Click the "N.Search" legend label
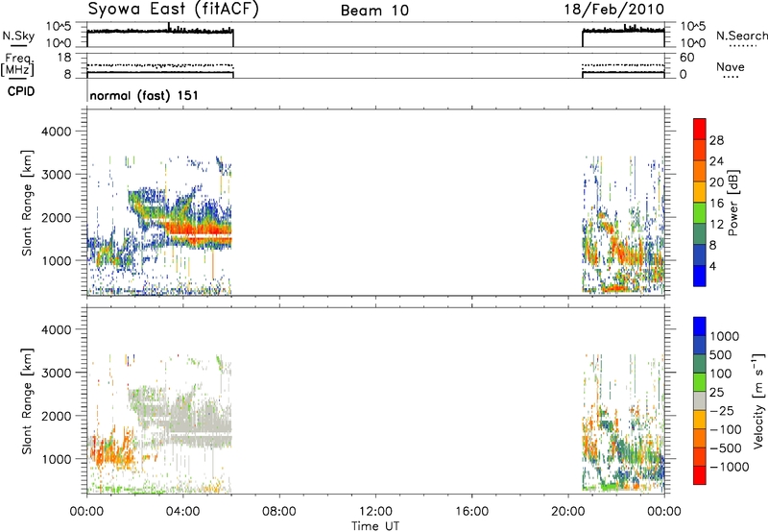768x532 pixels. point(742,36)
